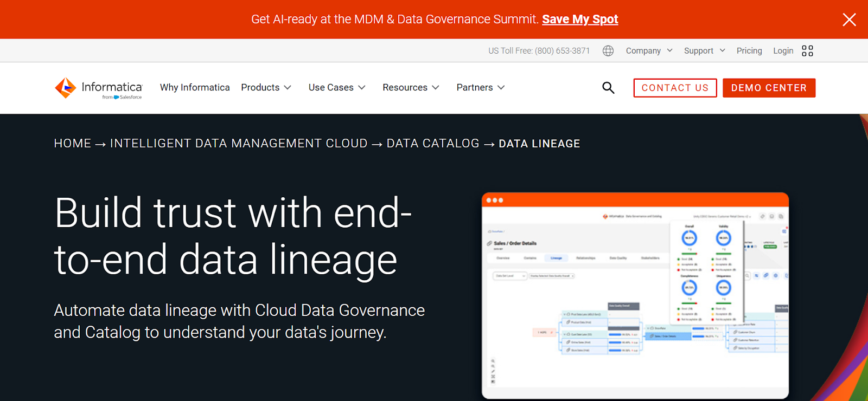This screenshot has width=868, height=401.
Task: Click the data lineage product screenshot
Action: point(635,295)
